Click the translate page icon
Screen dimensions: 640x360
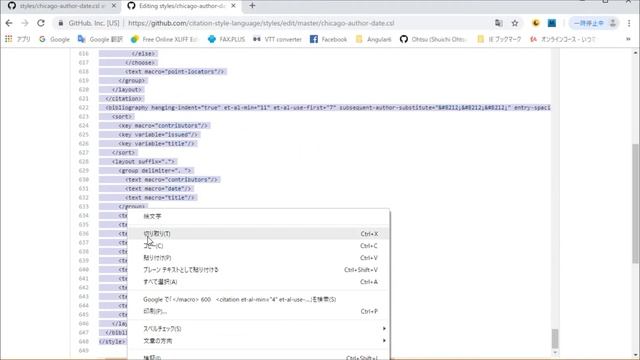tap(498, 23)
